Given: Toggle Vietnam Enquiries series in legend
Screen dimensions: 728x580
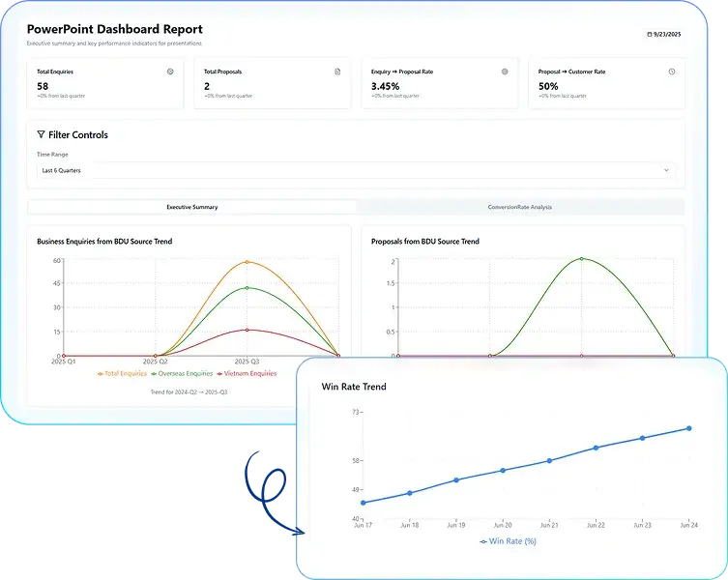Looking at the screenshot, I should point(248,373).
